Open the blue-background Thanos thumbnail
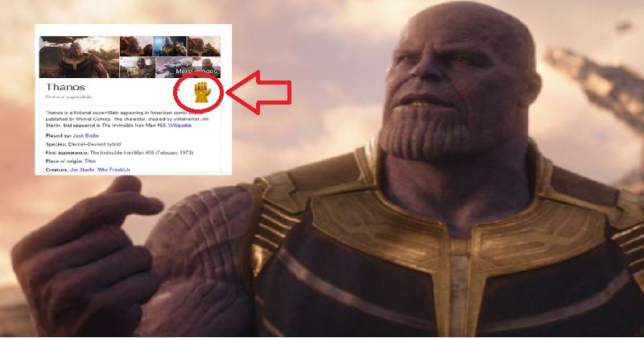 (x=170, y=46)
